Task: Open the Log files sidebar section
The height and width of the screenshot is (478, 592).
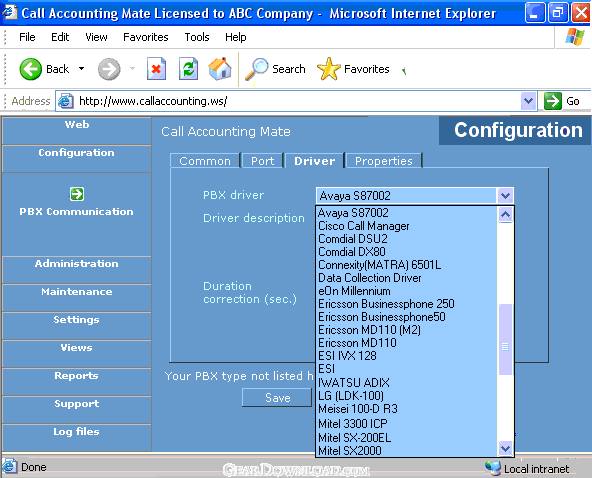Action: tap(77, 437)
